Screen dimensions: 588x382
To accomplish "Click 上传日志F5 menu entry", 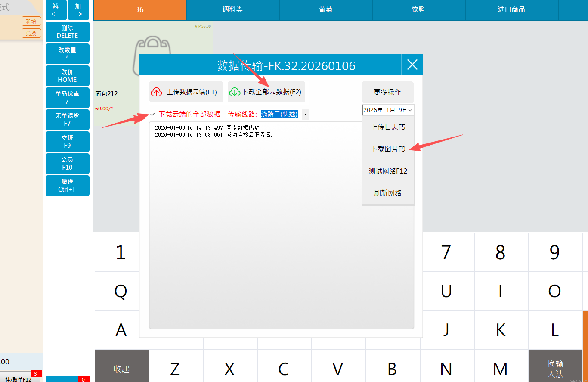I will coord(388,127).
